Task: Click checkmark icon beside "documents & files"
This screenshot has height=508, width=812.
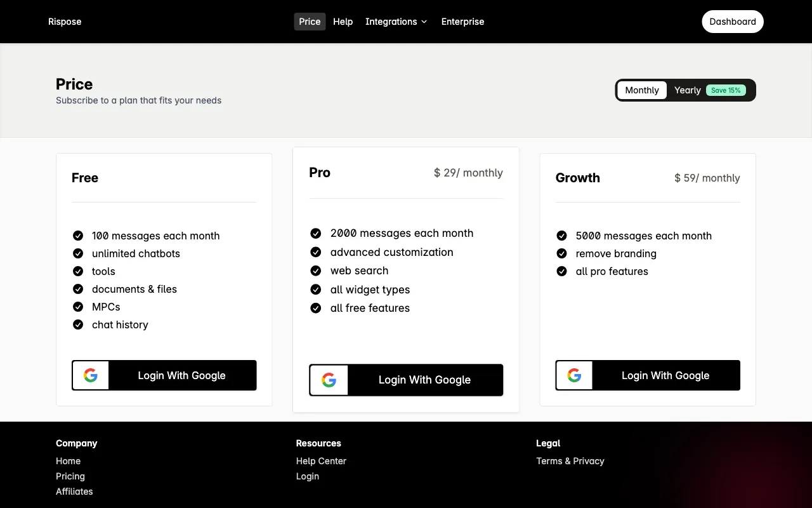Action: (78, 289)
